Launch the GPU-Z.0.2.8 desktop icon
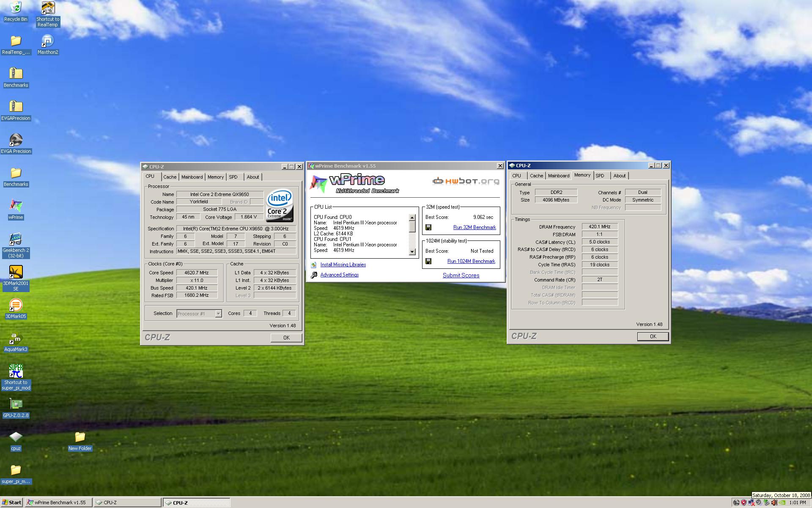Image resolution: width=812 pixels, height=508 pixels. pyautogui.click(x=16, y=408)
